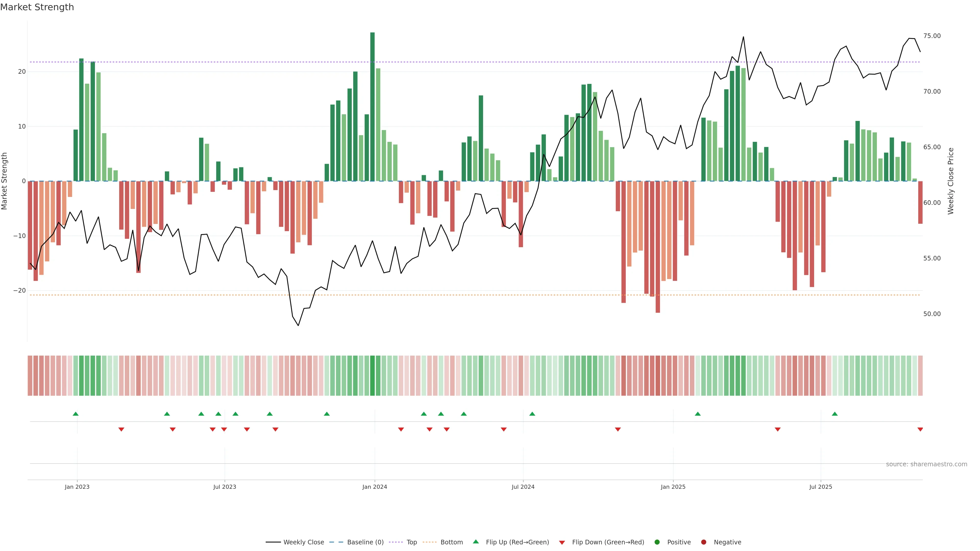Viewport: 980px width, 551px height.
Task: Open the source: sharemaestro.com text
Action: (x=926, y=464)
